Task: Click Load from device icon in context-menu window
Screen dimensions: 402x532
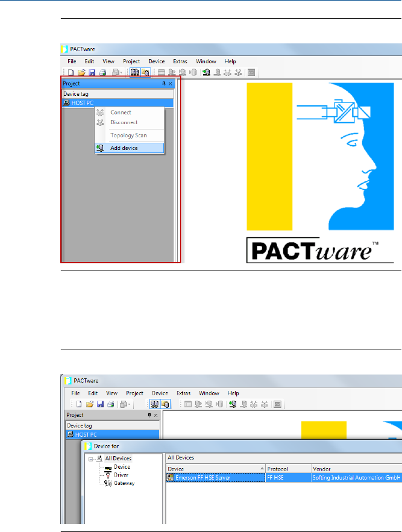Action: (172, 72)
